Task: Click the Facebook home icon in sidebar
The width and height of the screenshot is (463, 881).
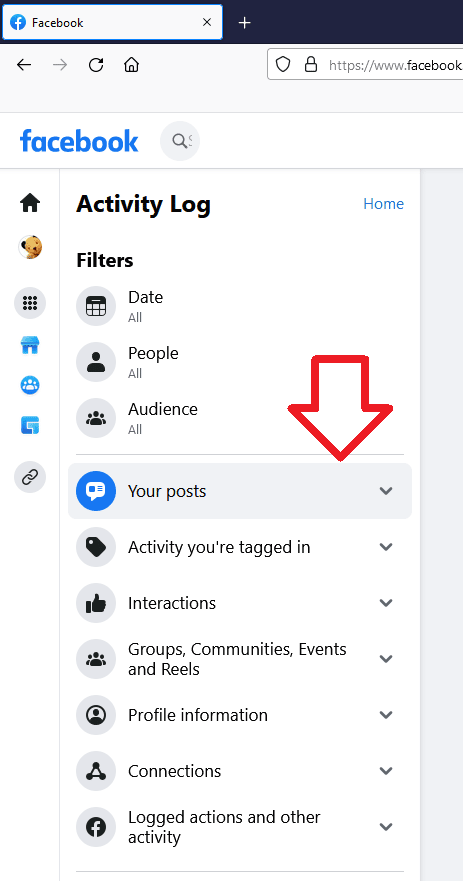Action: 30,203
